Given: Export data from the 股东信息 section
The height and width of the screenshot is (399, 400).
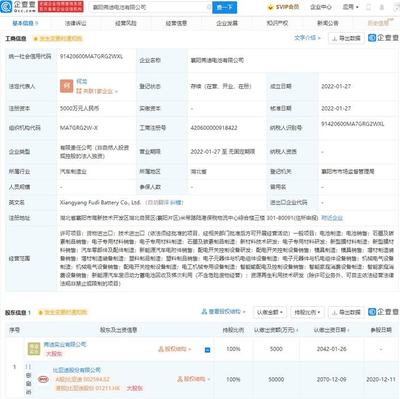Looking at the screenshot, I should (x=346, y=312).
